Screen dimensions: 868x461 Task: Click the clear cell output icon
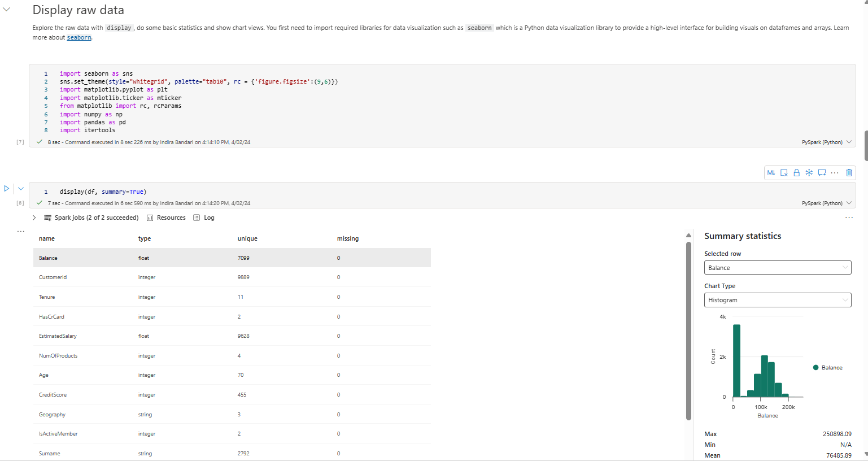(784, 173)
